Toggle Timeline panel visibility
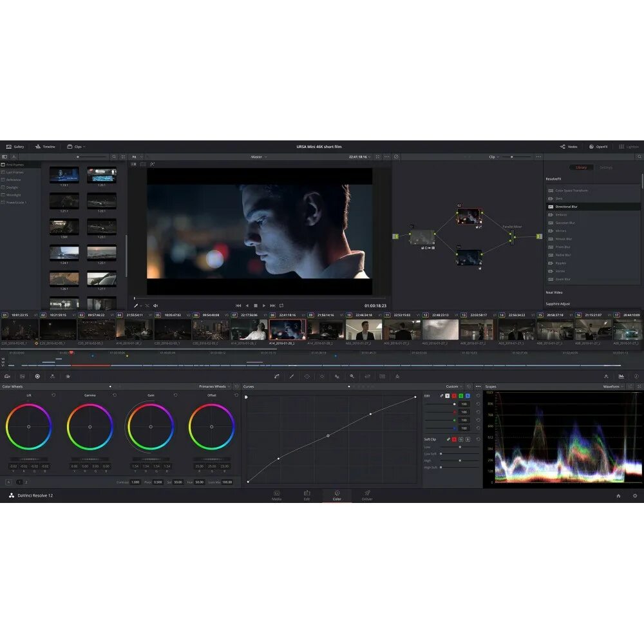Viewport: 644px width, 644px height. [x=45, y=147]
